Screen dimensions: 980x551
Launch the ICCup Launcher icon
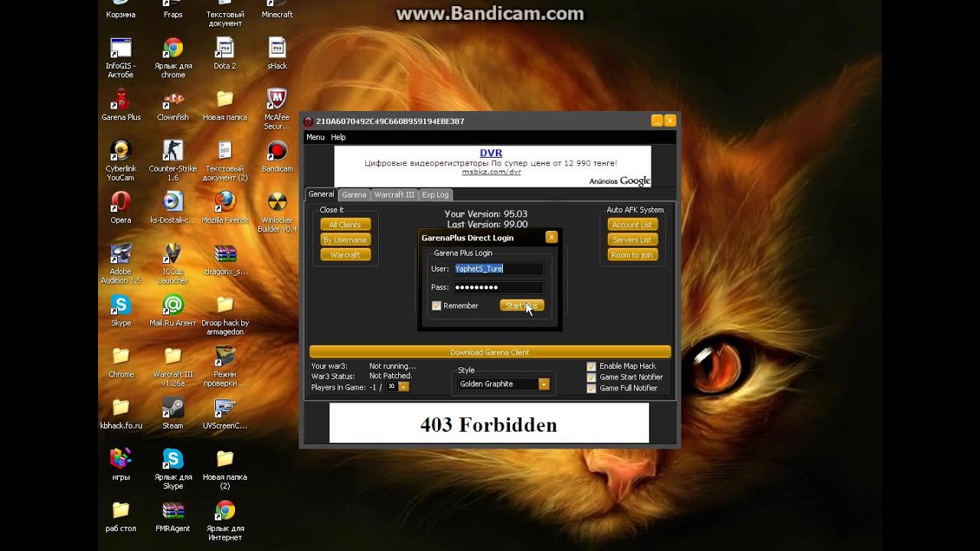(x=173, y=263)
